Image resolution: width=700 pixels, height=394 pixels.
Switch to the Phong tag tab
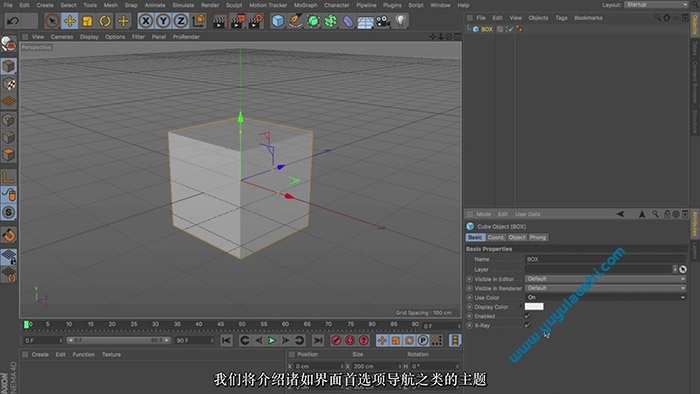pyautogui.click(x=538, y=237)
